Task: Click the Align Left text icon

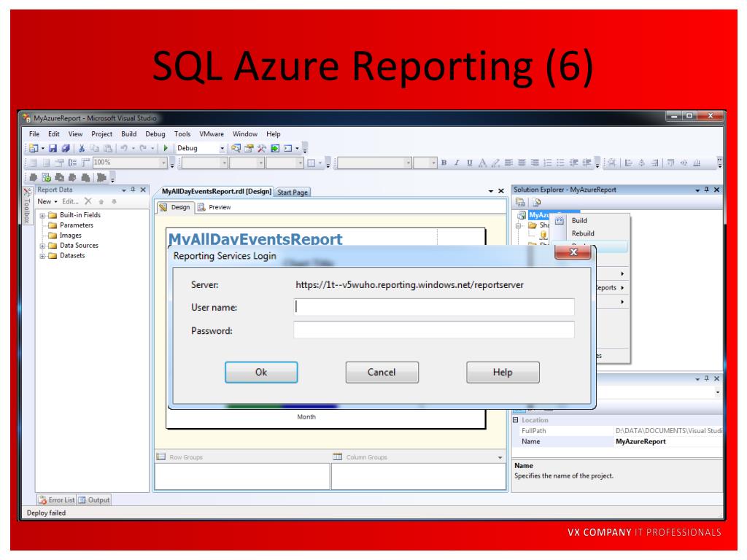Action: click(x=508, y=163)
